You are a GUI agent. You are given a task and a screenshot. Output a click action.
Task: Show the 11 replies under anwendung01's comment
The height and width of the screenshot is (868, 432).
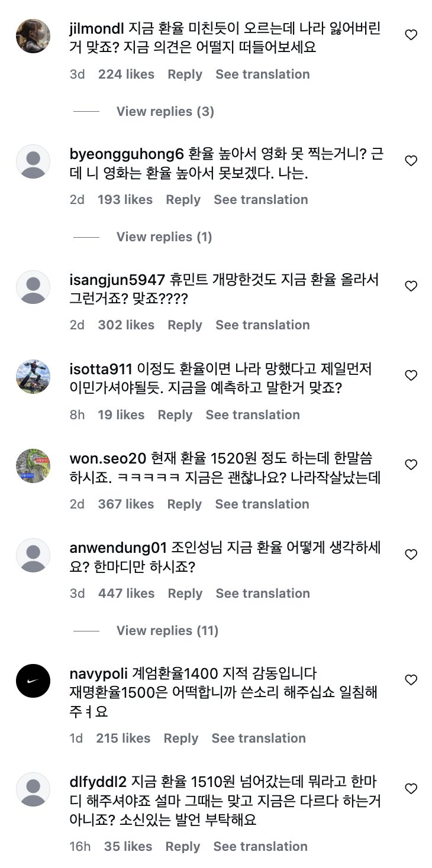tap(167, 630)
